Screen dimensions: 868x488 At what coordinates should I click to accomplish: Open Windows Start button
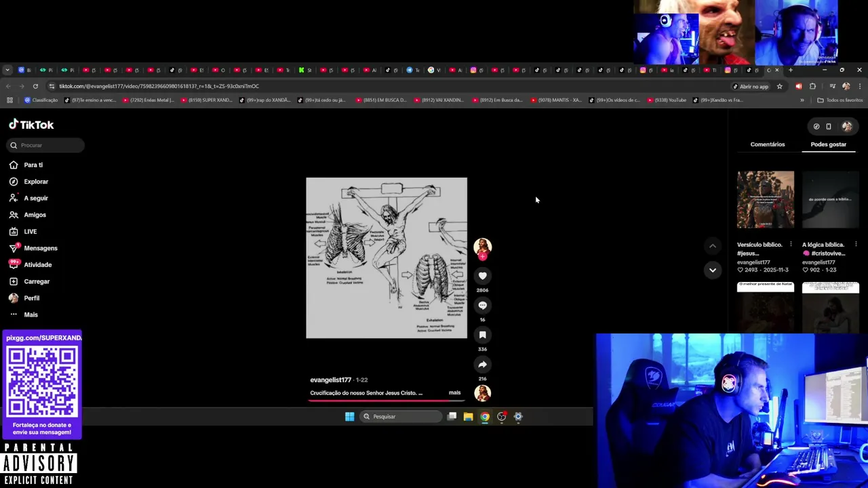pyautogui.click(x=349, y=416)
